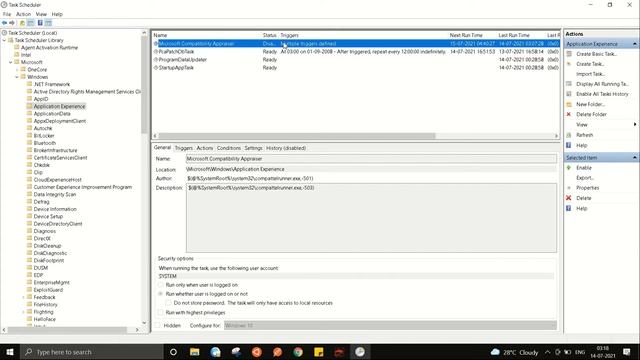Click the task list horizontal scrollbar
The width and height of the screenshot is (640, 360).
(297, 136)
